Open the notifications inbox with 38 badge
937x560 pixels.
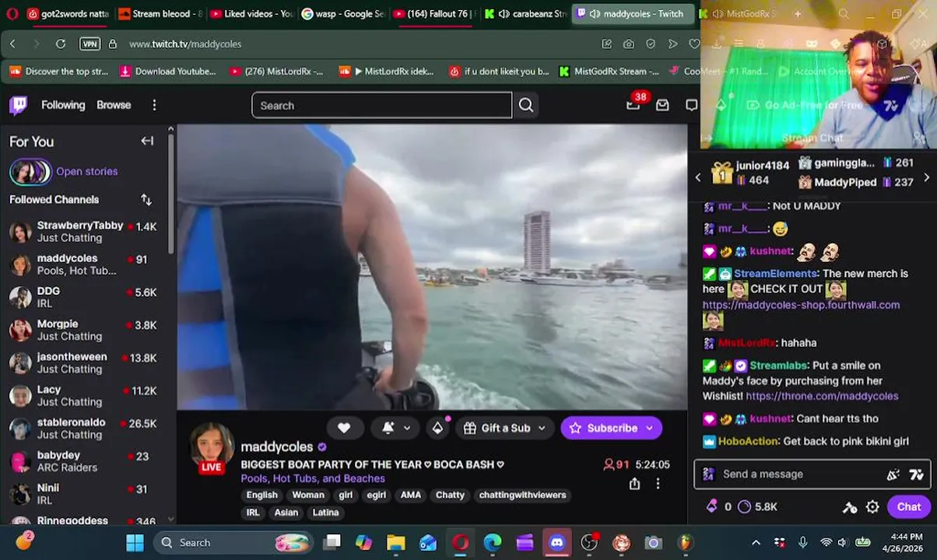(x=633, y=104)
